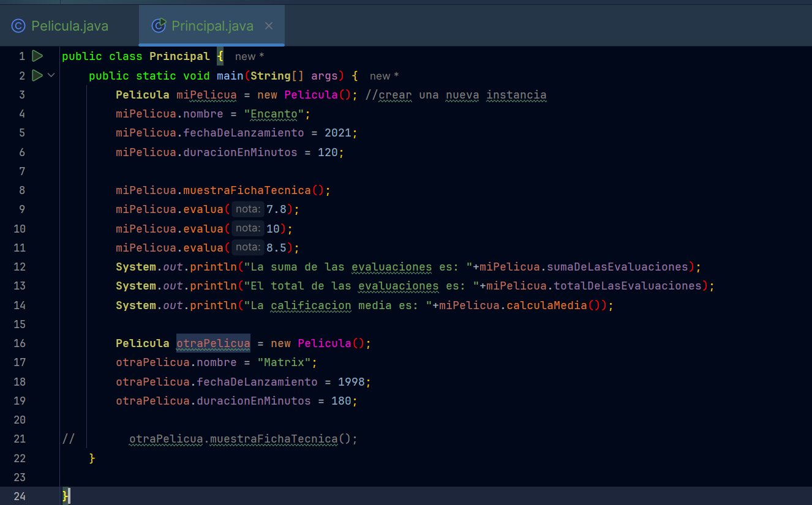Click calculaMedia call on line 14
Image resolution: width=812 pixels, height=505 pixels.
(x=547, y=305)
